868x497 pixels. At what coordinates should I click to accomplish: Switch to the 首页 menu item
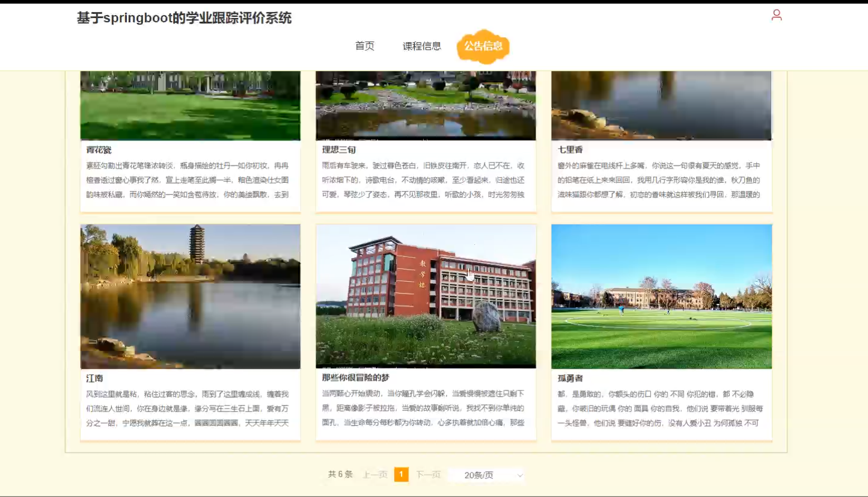click(x=364, y=45)
